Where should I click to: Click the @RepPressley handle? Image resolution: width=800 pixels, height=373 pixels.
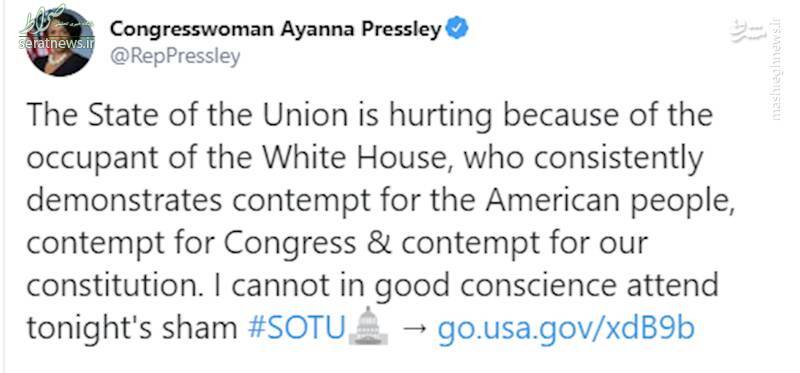pos(175,57)
